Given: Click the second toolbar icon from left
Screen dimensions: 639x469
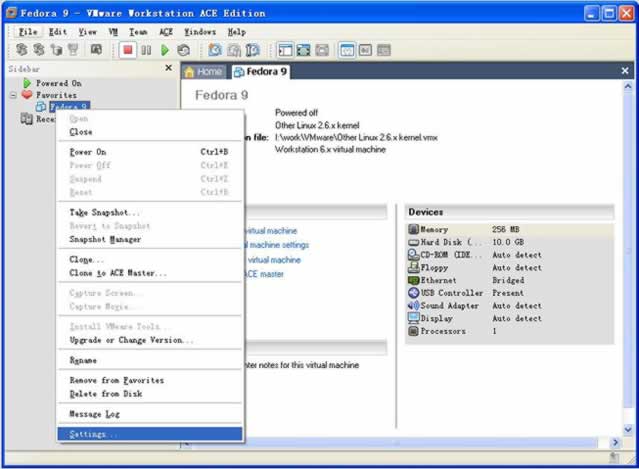Looking at the screenshot, I should [x=39, y=50].
